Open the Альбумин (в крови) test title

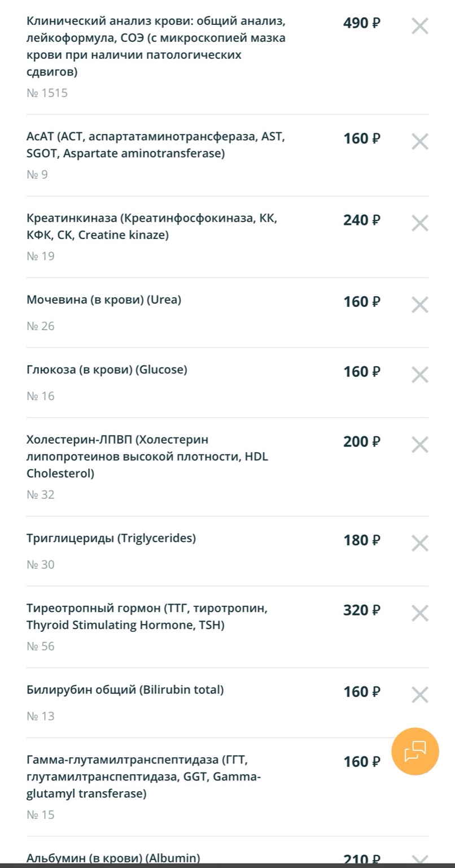113,858
